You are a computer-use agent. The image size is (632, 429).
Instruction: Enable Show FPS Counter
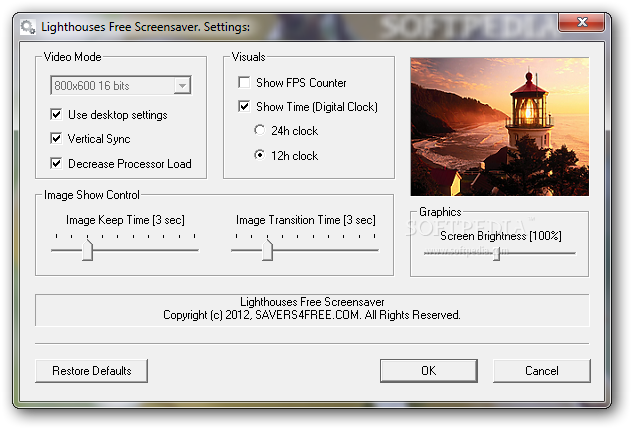244,82
